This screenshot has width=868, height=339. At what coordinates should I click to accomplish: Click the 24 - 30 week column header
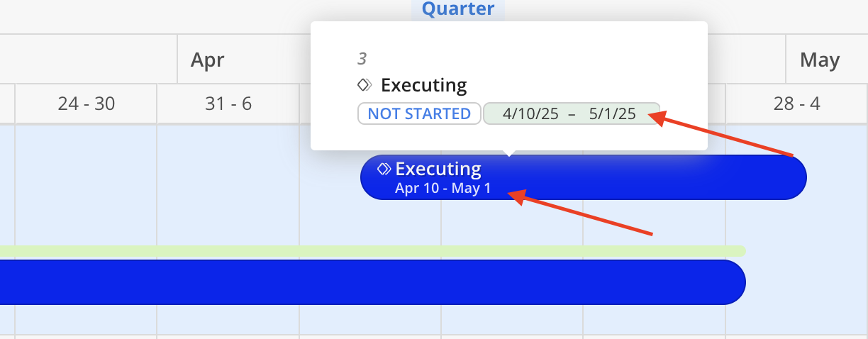click(x=87, y=104)
